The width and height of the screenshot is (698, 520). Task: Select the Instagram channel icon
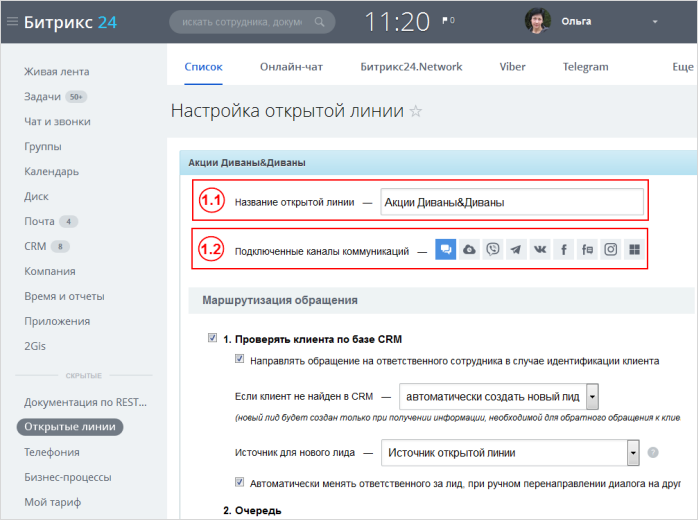(611, 249)
